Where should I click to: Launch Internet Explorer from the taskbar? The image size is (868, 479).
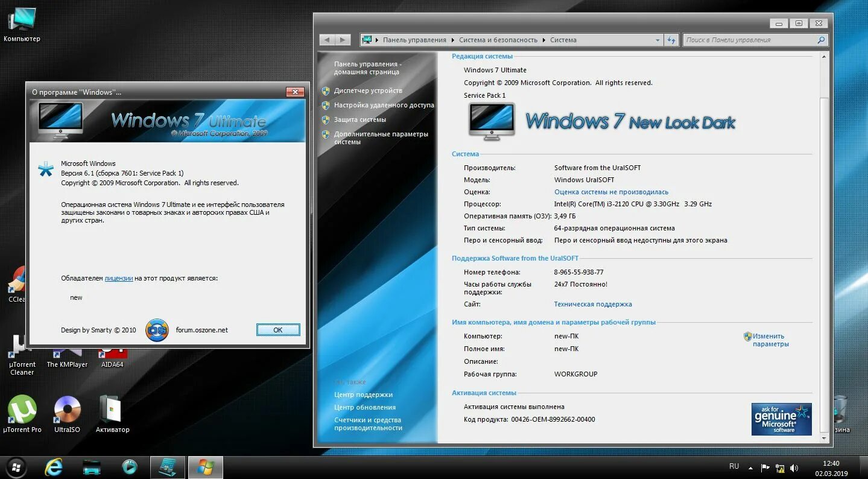(54, 467)
